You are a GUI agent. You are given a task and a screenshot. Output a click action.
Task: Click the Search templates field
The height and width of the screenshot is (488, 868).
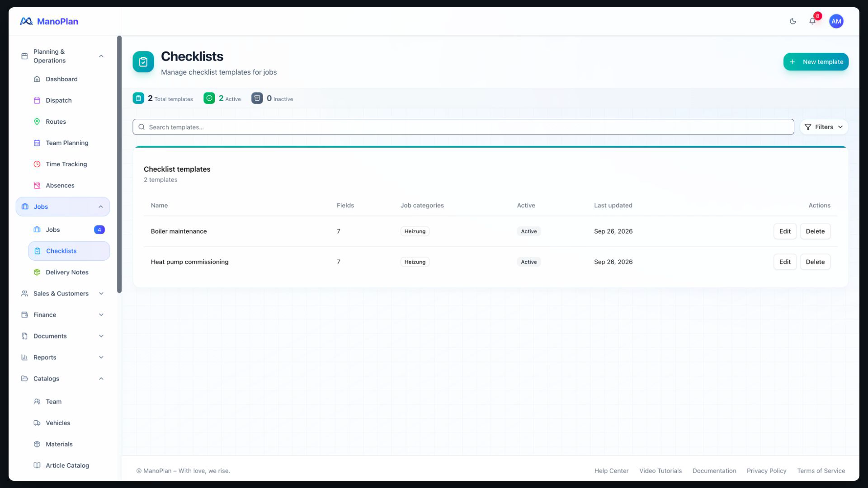point(463,127)
